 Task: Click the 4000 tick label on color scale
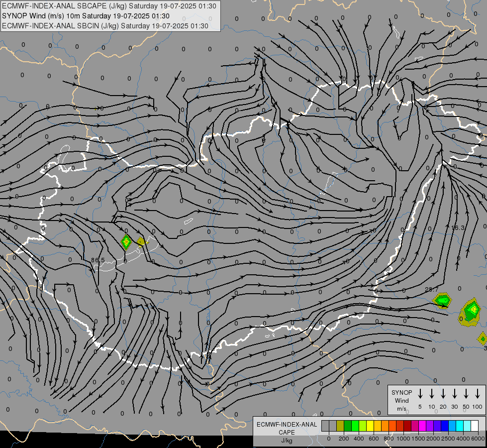463,439
